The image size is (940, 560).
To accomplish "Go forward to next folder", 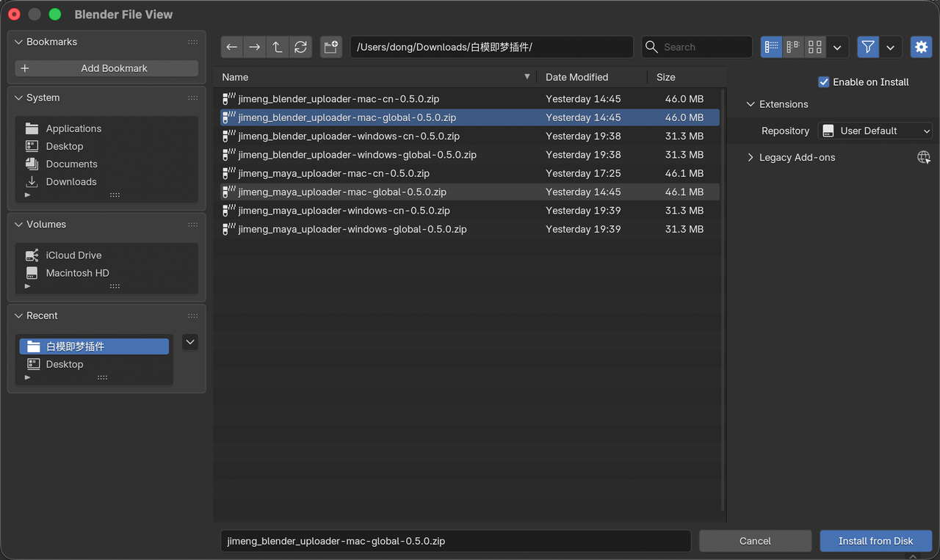I will tap(254, 47).
